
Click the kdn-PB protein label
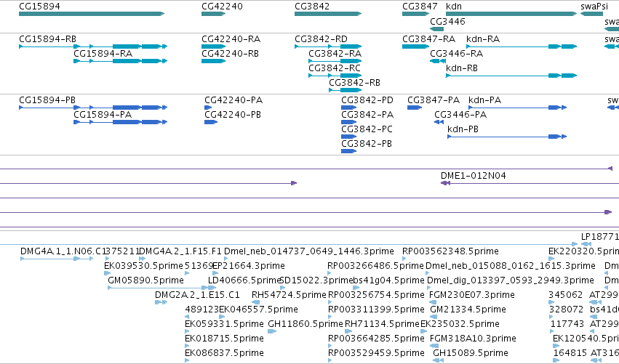(x=463, y=129)
